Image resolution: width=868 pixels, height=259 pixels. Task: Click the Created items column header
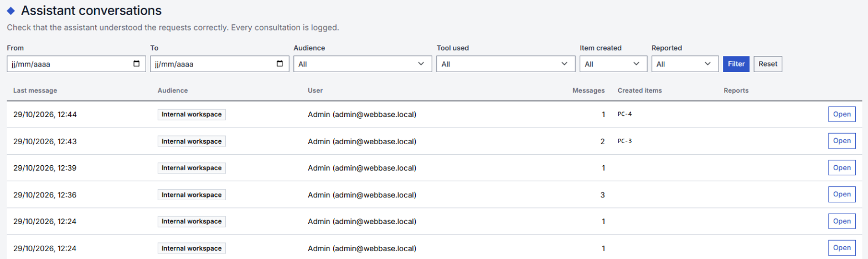pos(639,90)
